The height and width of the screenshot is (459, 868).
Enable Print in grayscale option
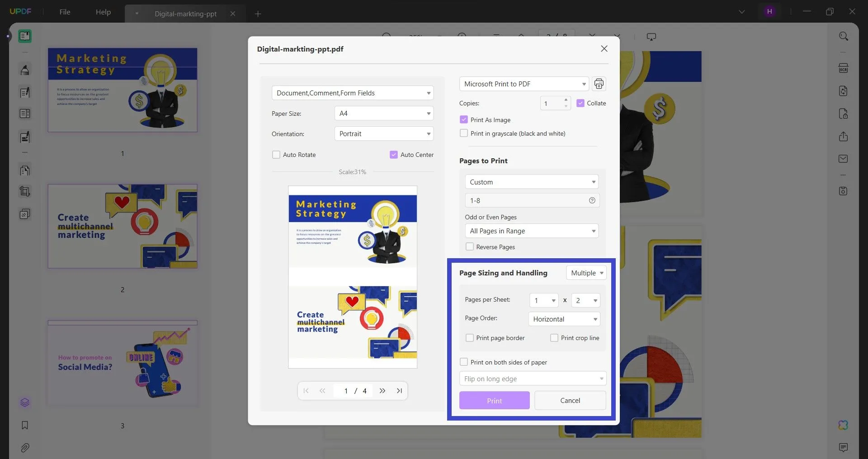coord(464,133)
